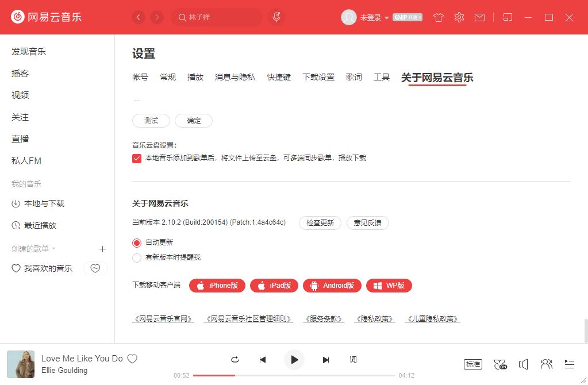Open the audio quality selector labeled 标准
Screen dimensions: 588x385
tap(472, 364)
